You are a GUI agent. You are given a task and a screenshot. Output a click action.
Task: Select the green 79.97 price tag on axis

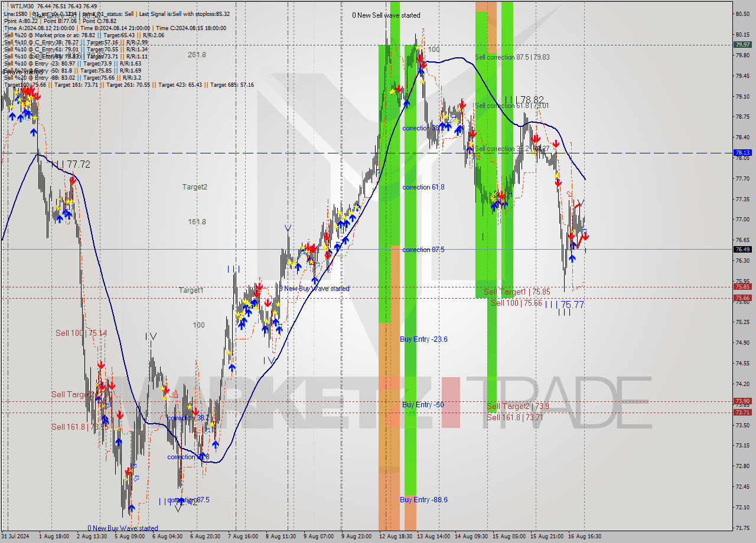(742, 44)
